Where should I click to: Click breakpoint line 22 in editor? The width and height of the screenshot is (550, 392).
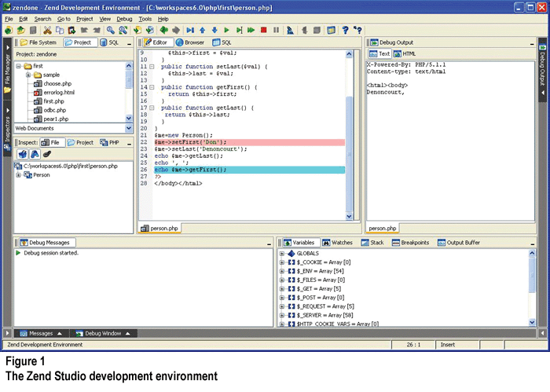249,142
